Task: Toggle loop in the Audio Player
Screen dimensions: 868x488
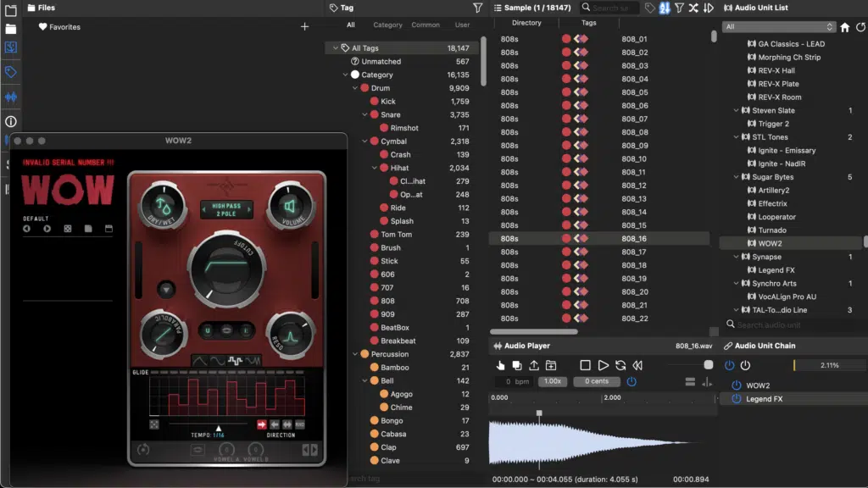Action: coord(620,365)
